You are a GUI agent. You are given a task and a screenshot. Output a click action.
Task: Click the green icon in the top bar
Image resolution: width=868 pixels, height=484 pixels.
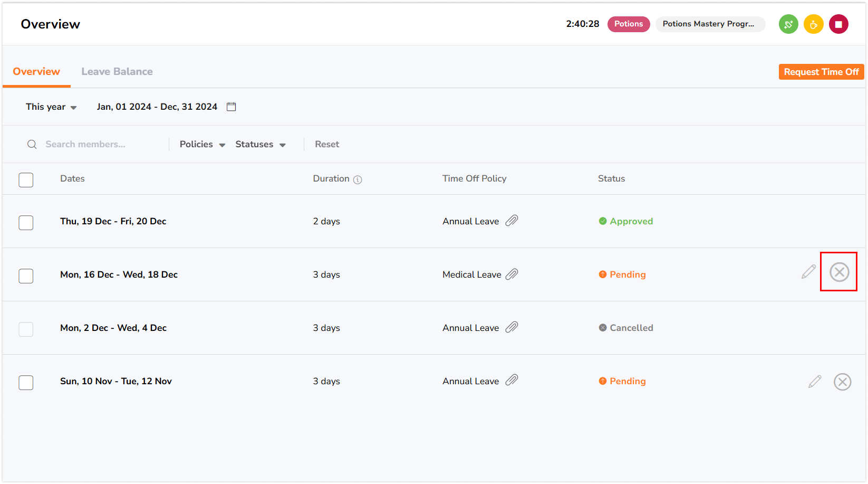click(x=788, y=24)
